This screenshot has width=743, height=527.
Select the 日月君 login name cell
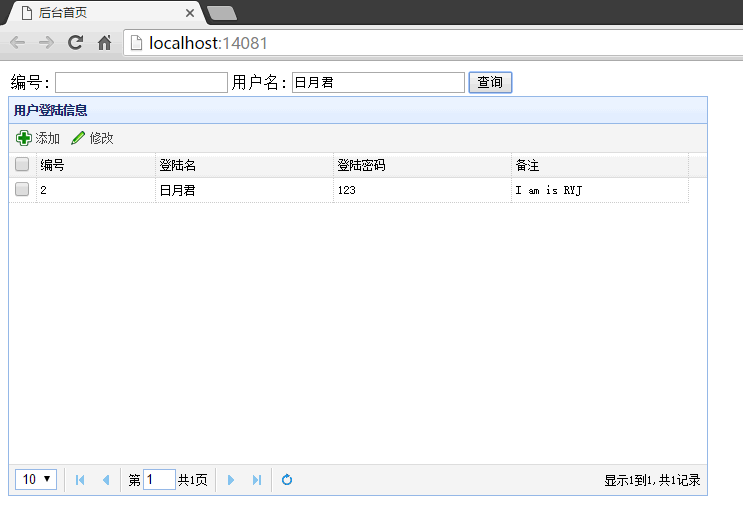pos(245,190)
